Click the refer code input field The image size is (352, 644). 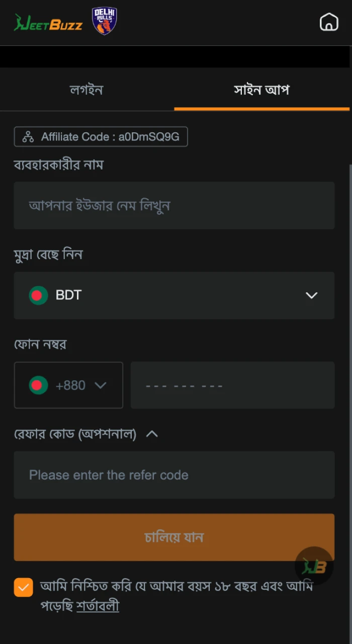[x=174, y=474]
